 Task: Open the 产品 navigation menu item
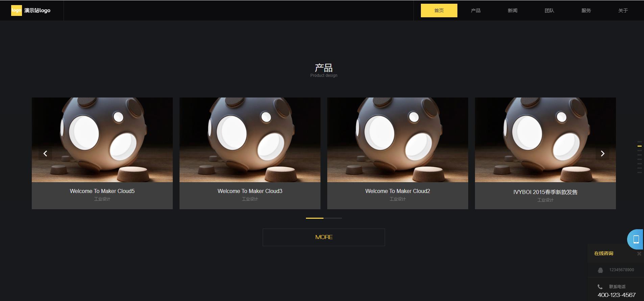(476, 10)
